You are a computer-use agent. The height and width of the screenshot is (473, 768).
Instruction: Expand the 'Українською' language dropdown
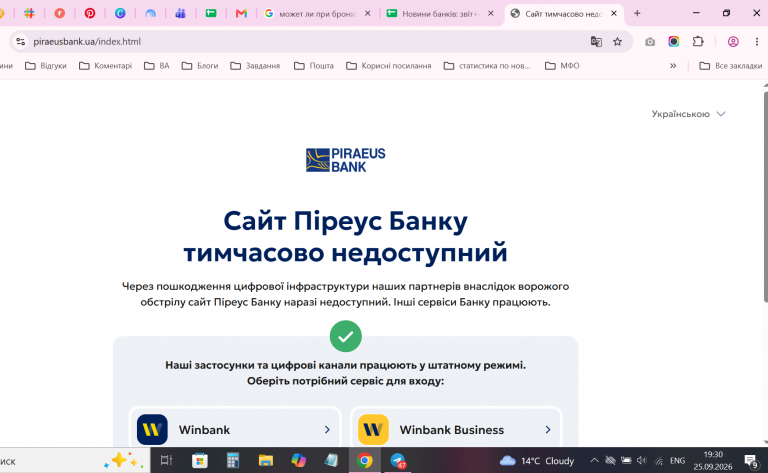(x=688, y=114)
